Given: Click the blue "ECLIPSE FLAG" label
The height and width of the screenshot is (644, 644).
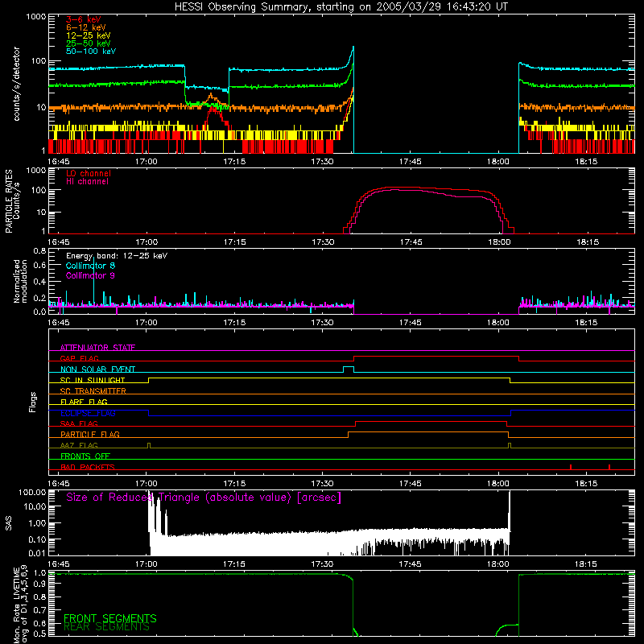Looking at the screenshot, I should pos(88,413).
